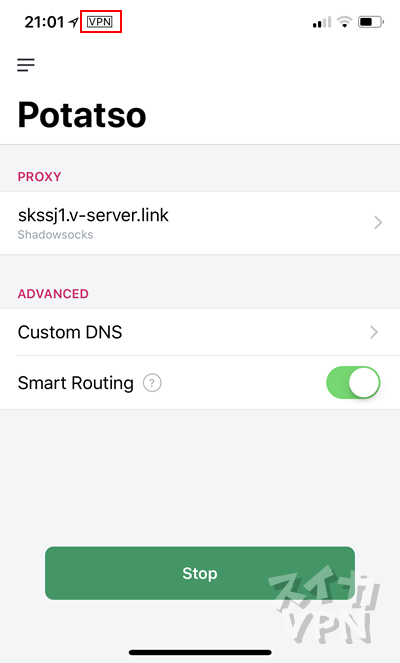
Task: Tap the location arrow status icon
Action: [x=74, y=22]
